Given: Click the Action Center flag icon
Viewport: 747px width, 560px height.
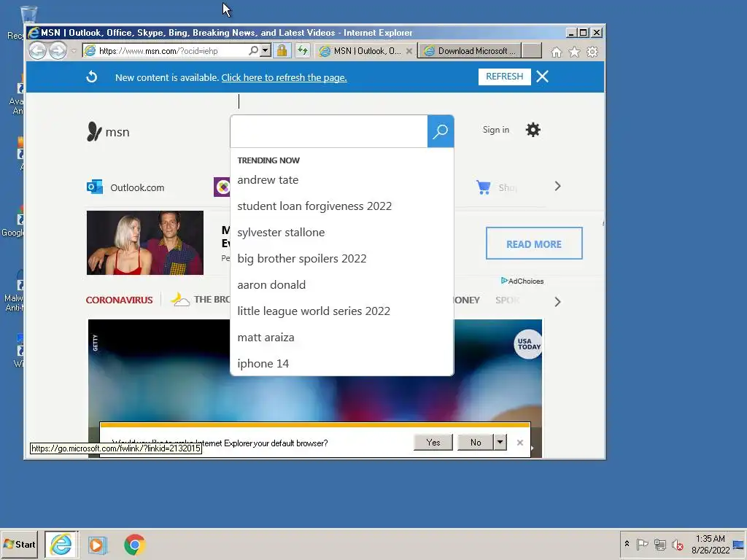Looking at the screenshot, I should coord(642,544).
